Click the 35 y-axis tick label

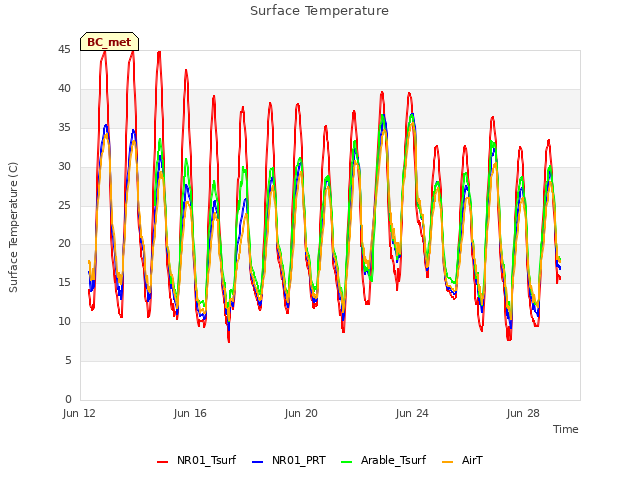[x=64, y=128]
